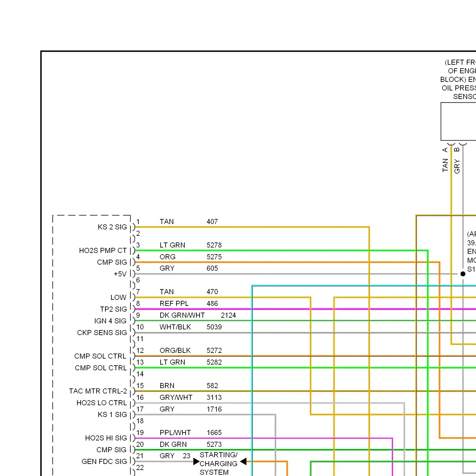
Task: Click circuit number 3113
Action: click(214, 397)
